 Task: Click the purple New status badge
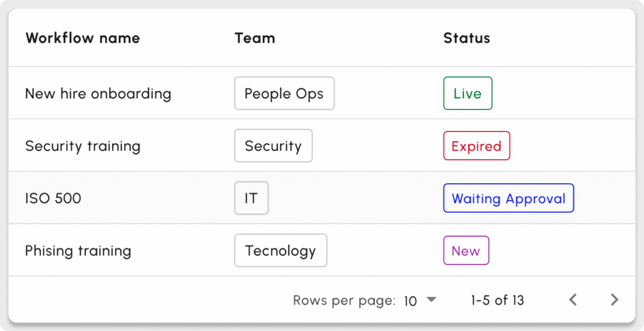(465, 250)
